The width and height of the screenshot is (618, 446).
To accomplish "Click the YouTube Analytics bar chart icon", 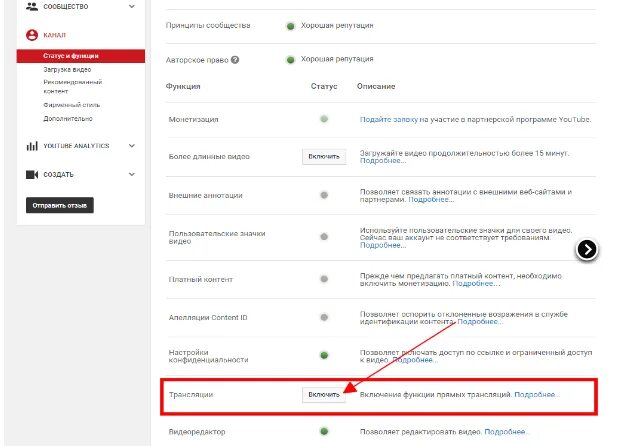I will pos(32,146).
